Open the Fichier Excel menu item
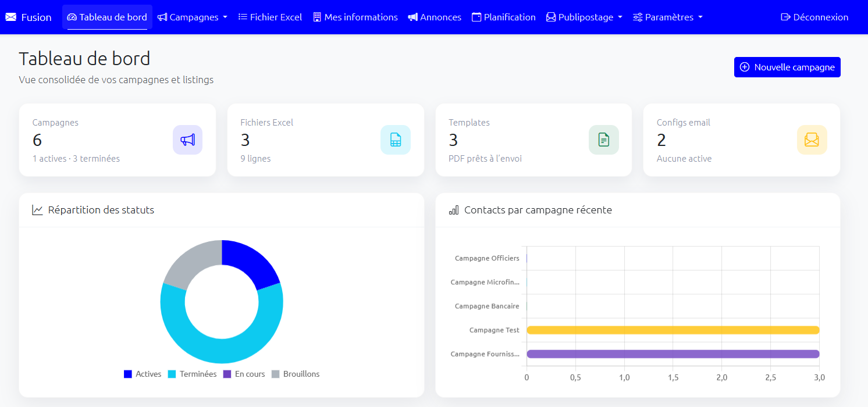The width and height of the screenshot is (868, 407). (271, 17)
